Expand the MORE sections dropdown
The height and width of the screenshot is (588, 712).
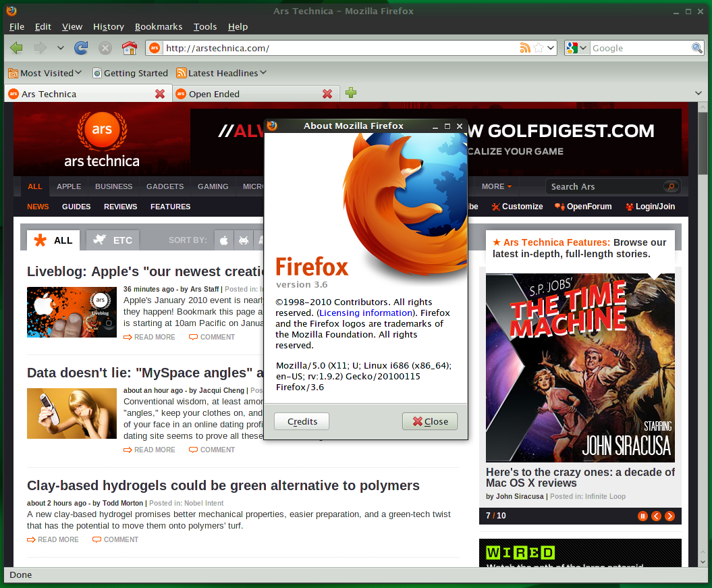pyautogui.click(x=497, y=186)
